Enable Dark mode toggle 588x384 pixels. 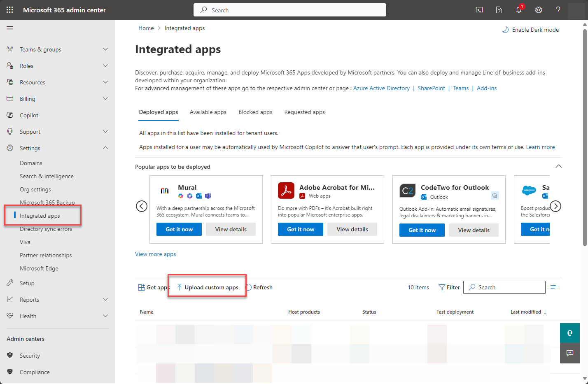pyautogui.click(x=530, y=30)
